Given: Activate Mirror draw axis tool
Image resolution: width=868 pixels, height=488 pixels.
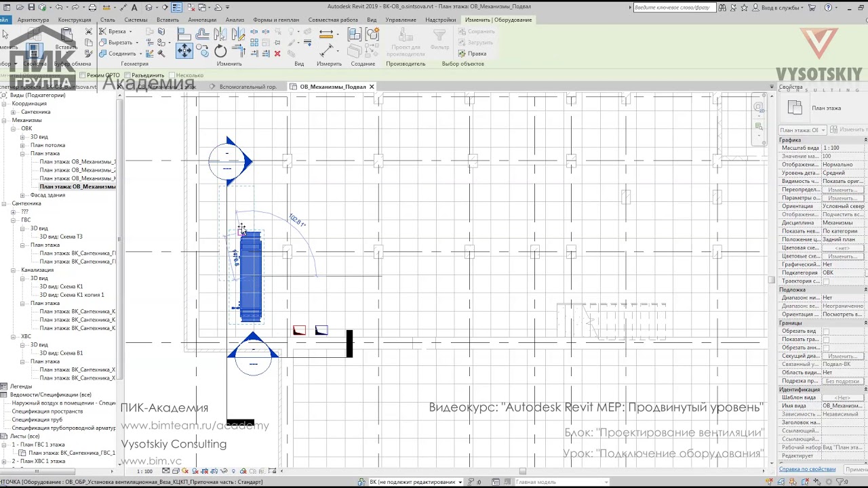Looking at the screenshot, I should (x=239, y=33).
